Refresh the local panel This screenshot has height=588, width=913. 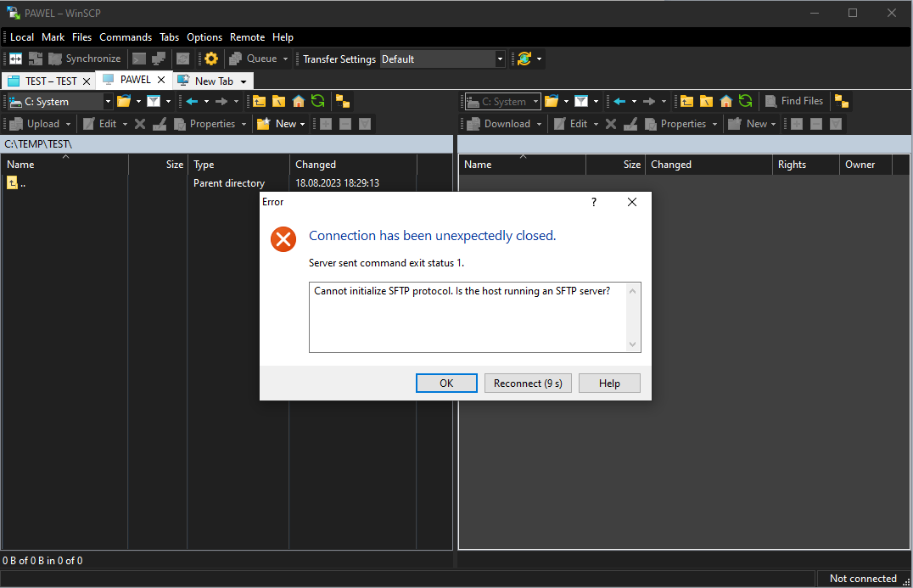[x=318, y=102]
